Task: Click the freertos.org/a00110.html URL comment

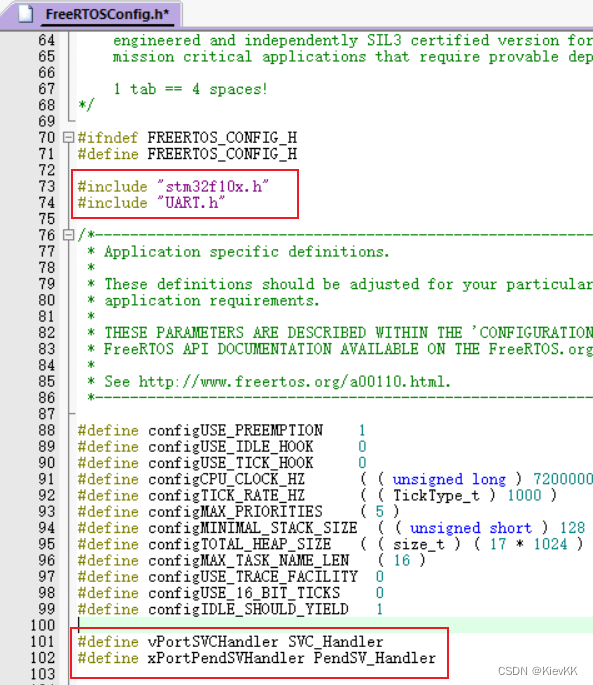Action: point(294,382)
